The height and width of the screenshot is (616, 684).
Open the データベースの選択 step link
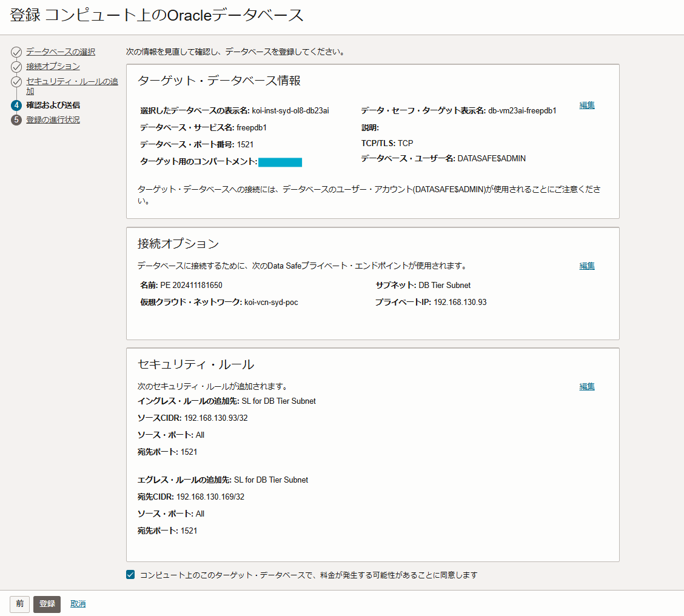(x=59, y=52)
